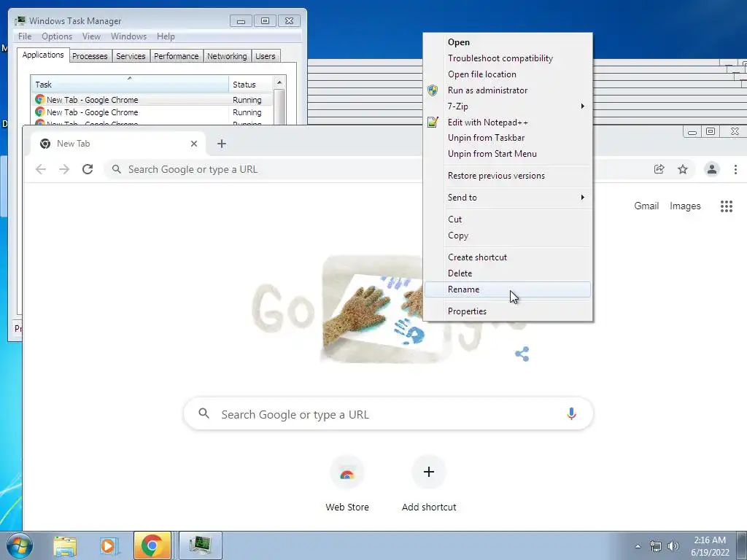
Task: Reload the page with the refresh icon
Action: point(88,169)
